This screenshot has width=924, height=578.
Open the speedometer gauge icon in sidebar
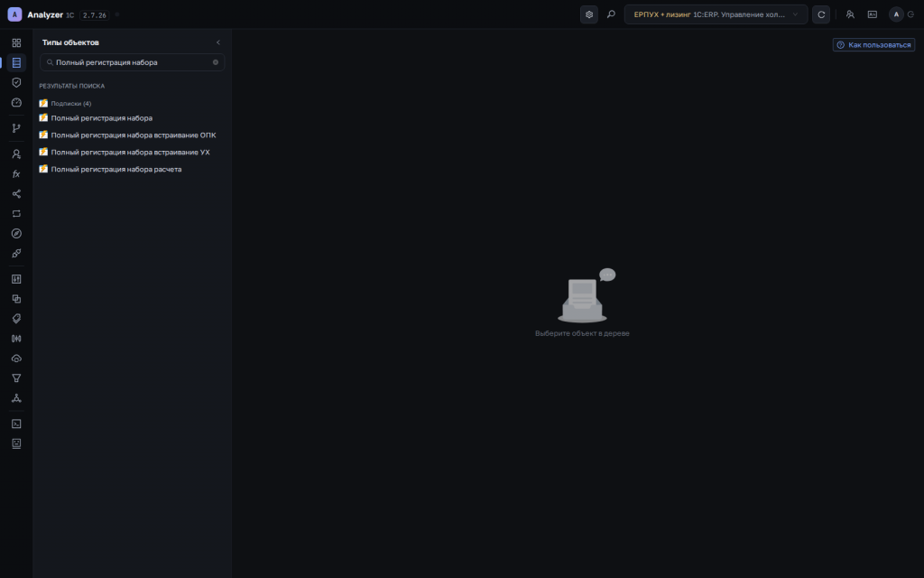pyautogui.click(x=16, y=103)
